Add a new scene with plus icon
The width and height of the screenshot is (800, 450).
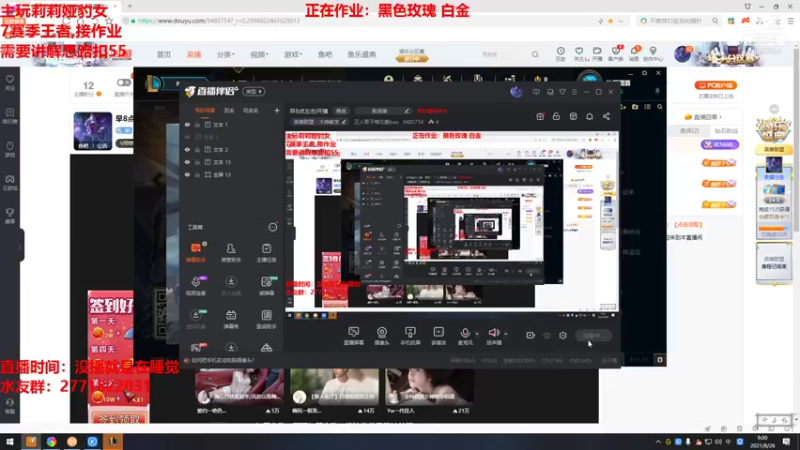(277, 110)
